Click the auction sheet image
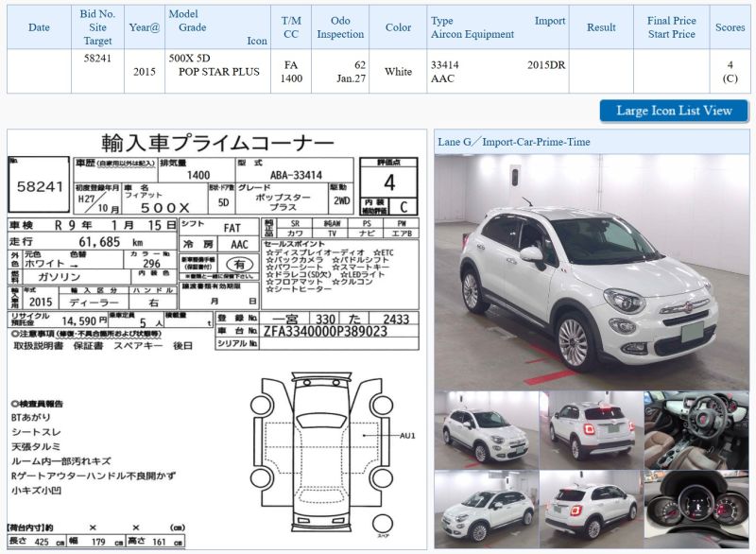Screen dimensions: 756x554 [217, 339]
